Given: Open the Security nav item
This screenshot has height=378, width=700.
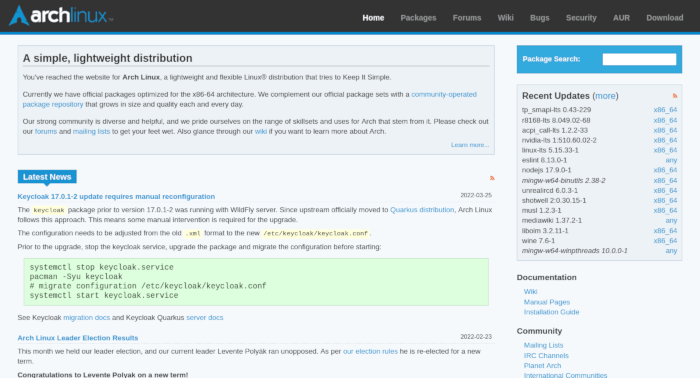Looking at the screenshot, I should tap(581, 18).
